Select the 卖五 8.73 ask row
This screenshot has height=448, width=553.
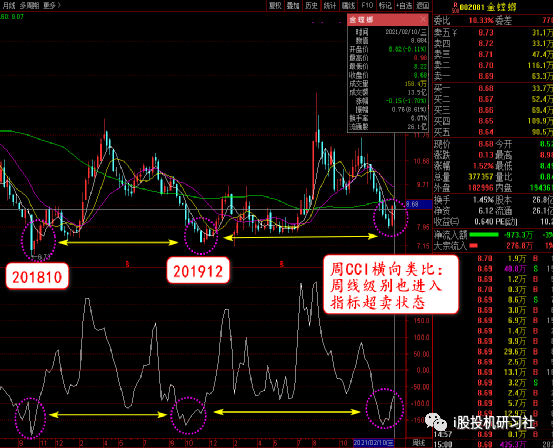(493, 33)
